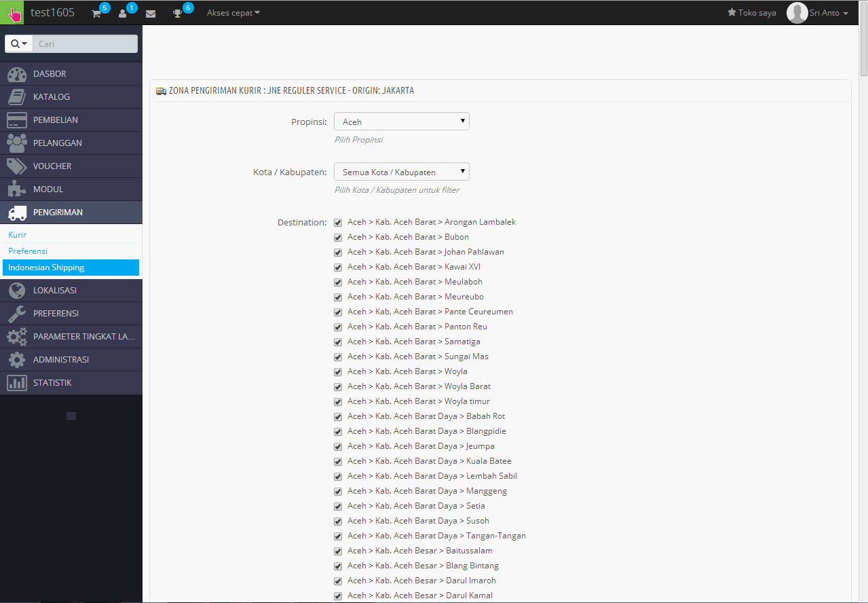Click the Blang Bintang destination label
The width and height of the screenshot is (868, 603).
tap(423, 566)
